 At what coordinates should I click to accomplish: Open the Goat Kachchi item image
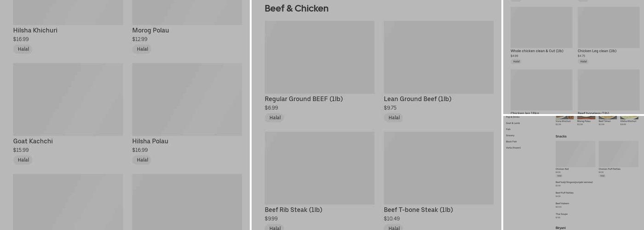(x=68, y=99)
